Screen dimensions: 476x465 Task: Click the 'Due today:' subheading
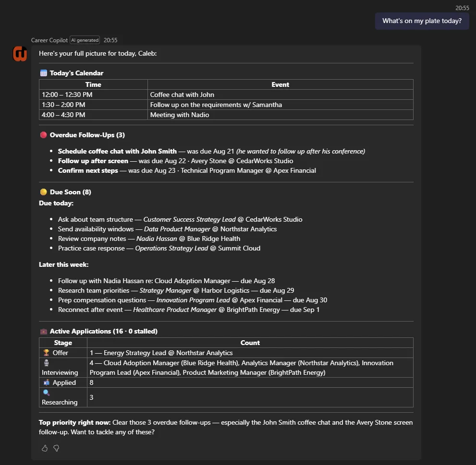coord(56,203)
